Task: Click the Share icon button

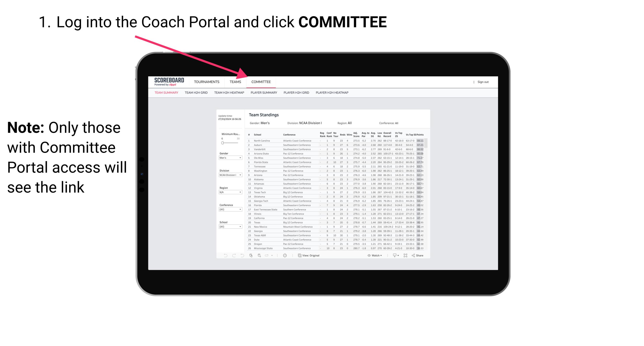Action: click(x=414, y=256)
